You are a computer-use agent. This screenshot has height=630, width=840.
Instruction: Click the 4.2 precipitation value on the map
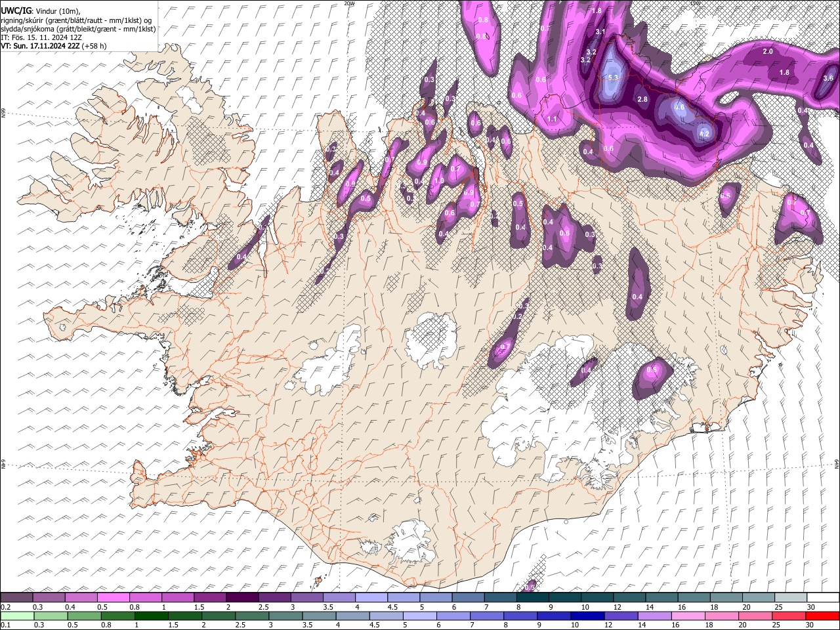pyautogui.click(x=705, y=133)
